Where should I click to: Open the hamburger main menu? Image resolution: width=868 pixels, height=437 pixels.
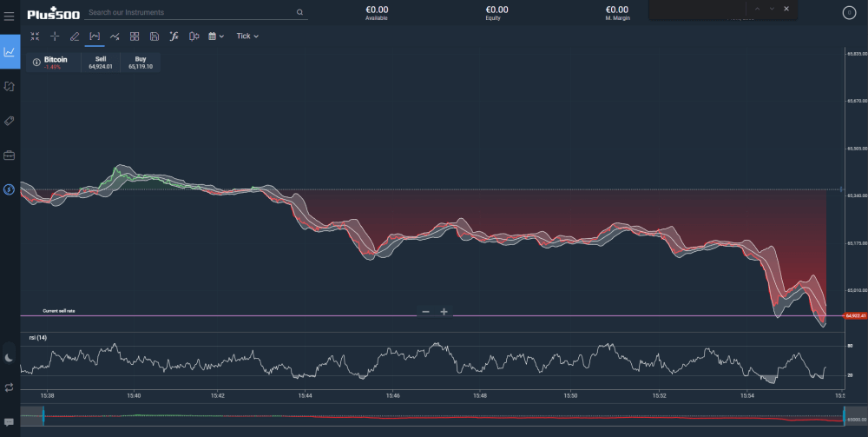9,16
